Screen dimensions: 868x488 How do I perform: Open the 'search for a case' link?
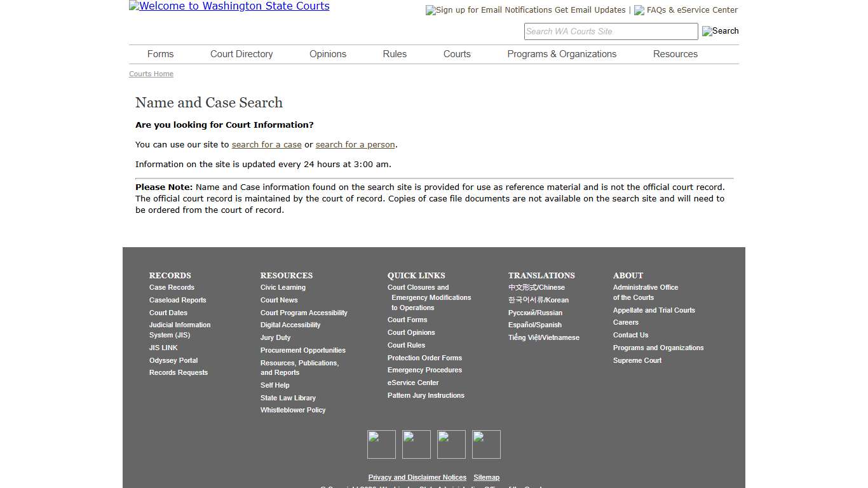click(x=266, y=144)
